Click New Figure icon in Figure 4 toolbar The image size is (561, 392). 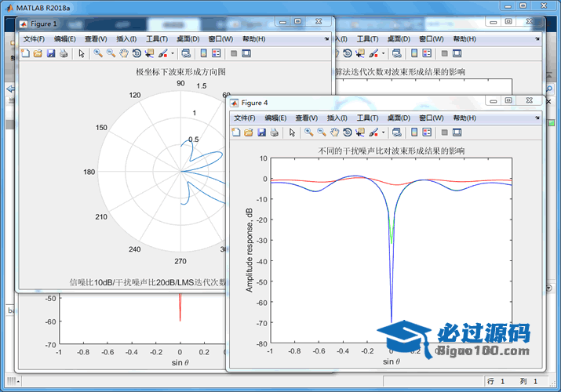pos(236,132)
